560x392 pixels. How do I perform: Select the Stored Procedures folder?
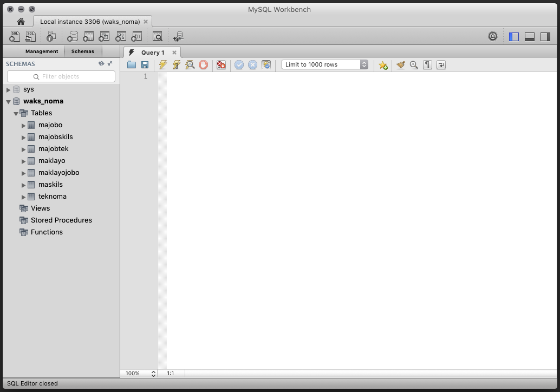coord(61,220)
